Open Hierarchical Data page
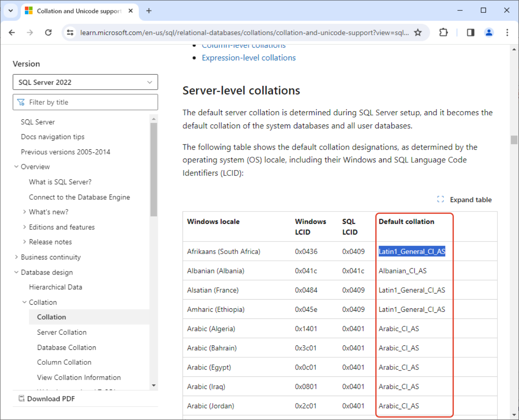Viewport: 519px width, 420px height. [55, 287]
